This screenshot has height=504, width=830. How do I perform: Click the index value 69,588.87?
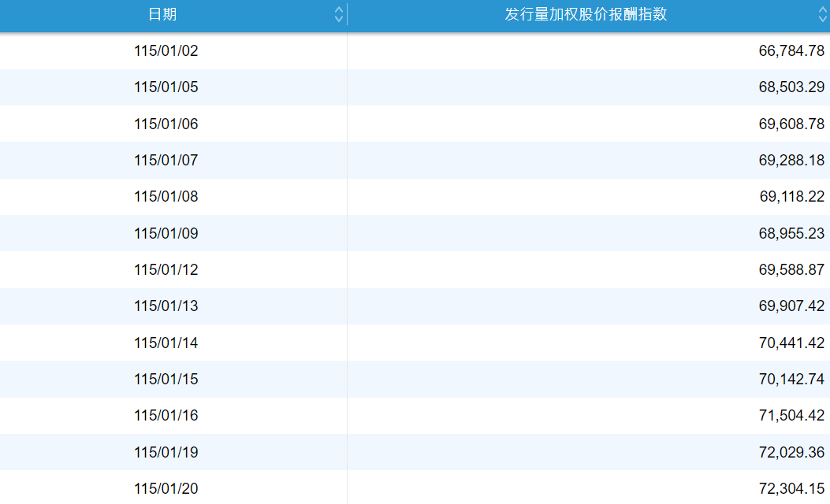[791, 270]
